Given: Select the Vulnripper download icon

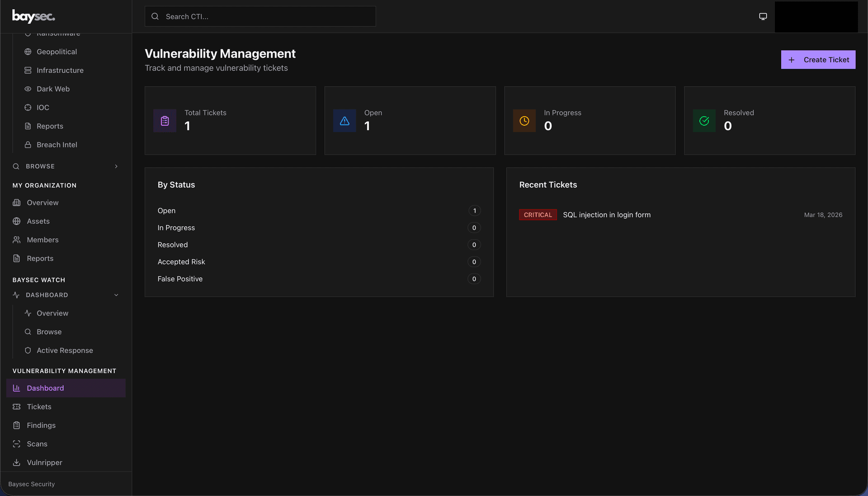Looking at the screenshot, I should point(16,462).
